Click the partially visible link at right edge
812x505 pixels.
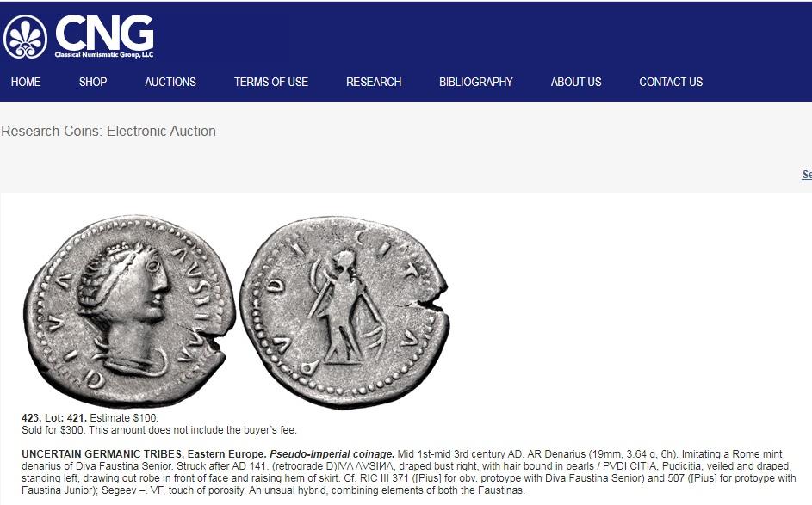tap(807, 175)
